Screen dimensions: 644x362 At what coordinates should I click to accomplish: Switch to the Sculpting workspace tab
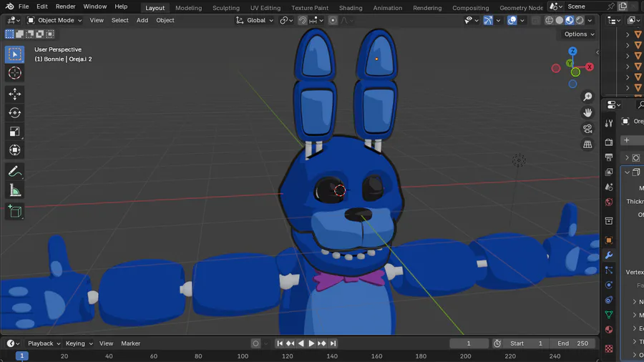coord(226,8)
